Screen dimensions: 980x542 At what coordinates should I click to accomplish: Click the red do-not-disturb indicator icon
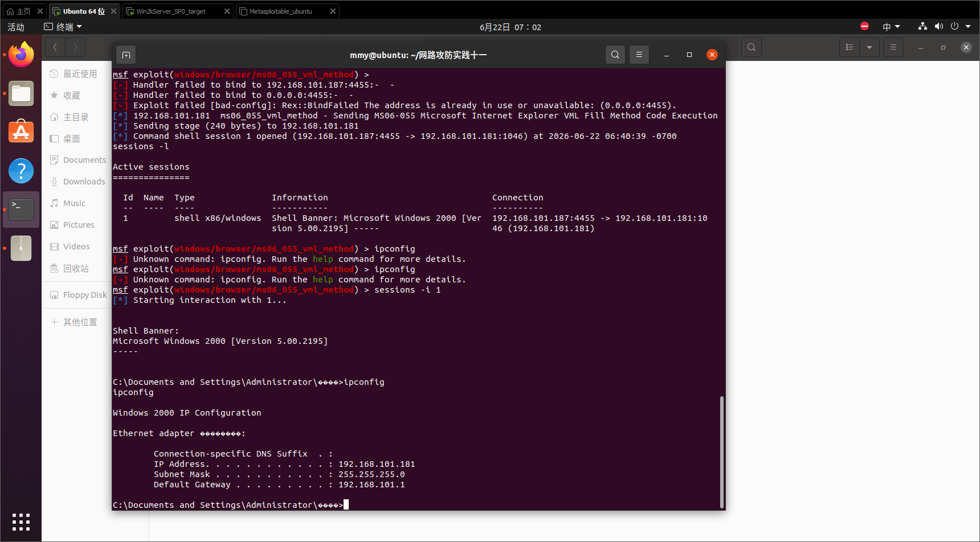click(864, 26)
